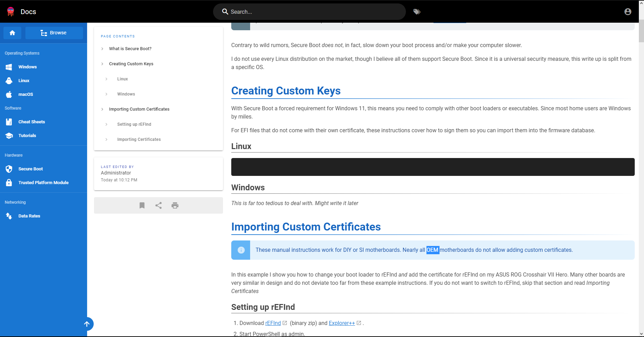Click the Tutorials graduation cap icon
The width and height of the screenshot is (644, 337).
[x=9, y=135]
